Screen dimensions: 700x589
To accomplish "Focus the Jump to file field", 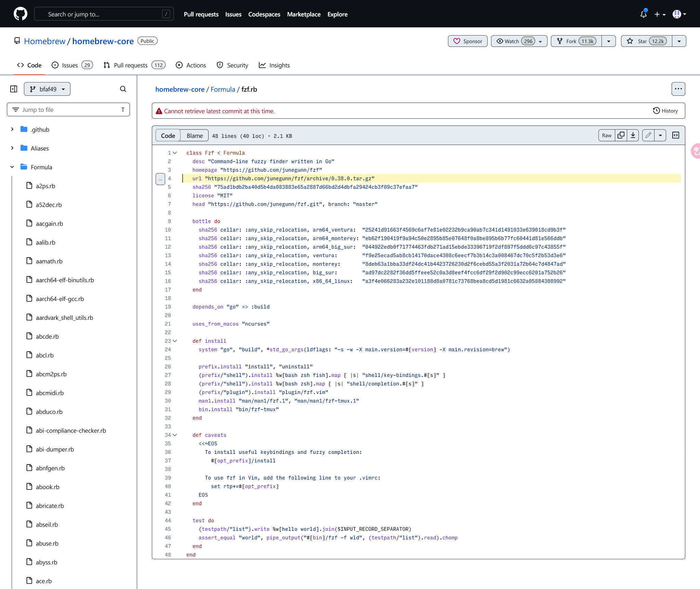I will pyautogui.click(x=68, y=109).
